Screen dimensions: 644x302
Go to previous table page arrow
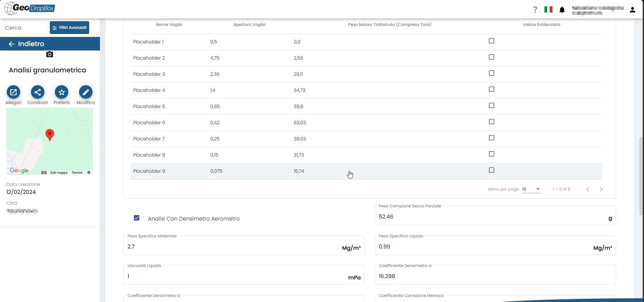click(x=588, y=189)
